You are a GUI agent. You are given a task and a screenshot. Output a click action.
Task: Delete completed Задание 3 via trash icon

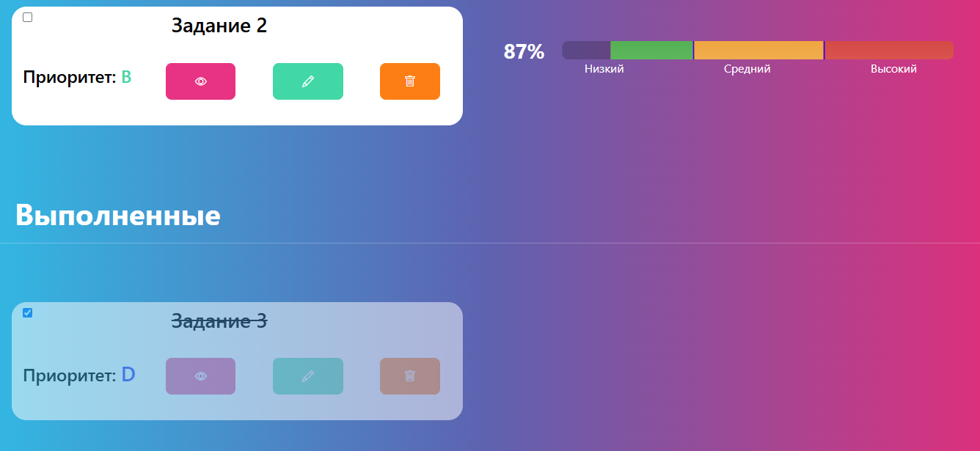(410, 376)
